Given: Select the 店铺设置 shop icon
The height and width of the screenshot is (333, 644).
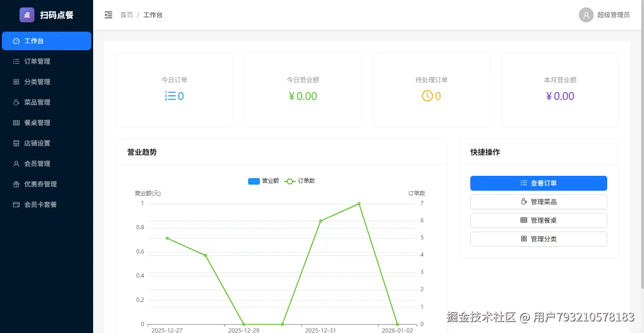Looking at the screenshot, I should (x=16, y=143).
